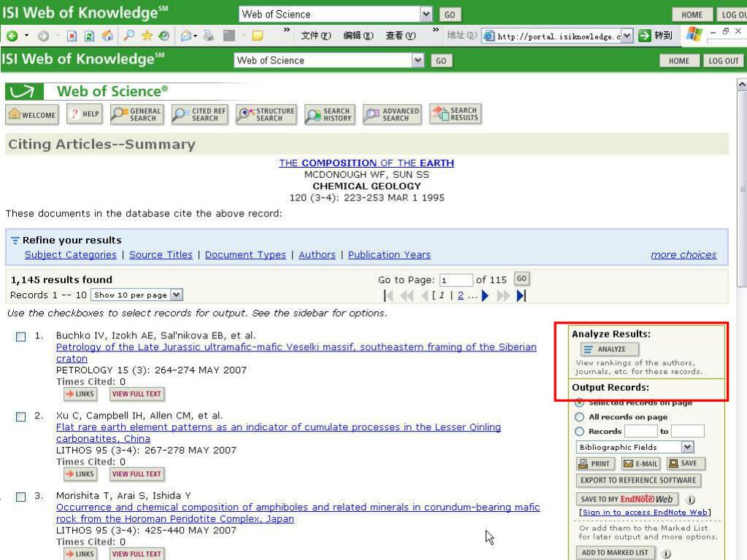Image resolution: width=747 pixels, height=560 pixels.
Task: Click the 转到 go button
Action: (656, 36)
